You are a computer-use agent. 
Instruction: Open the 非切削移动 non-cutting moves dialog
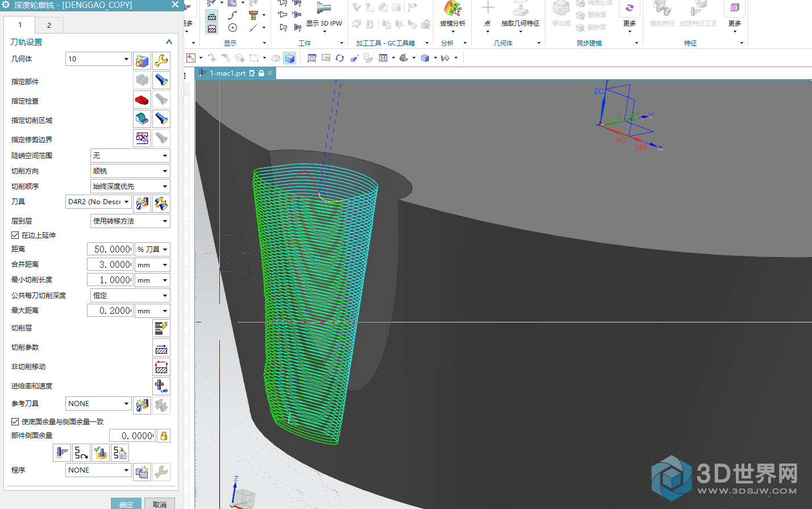tap(161, 367)
